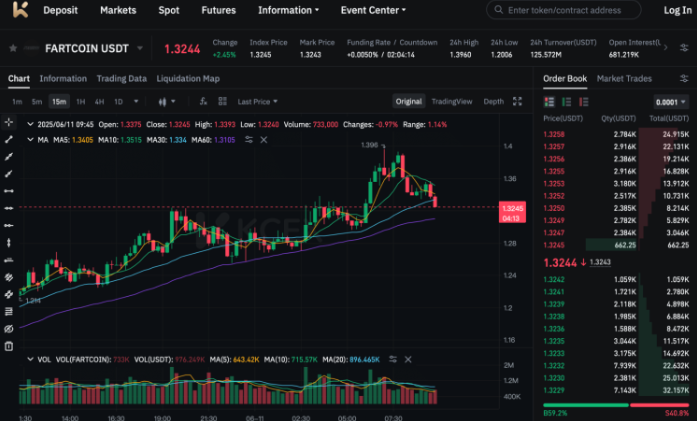Click the token/contract address search field

coord(570,10)
